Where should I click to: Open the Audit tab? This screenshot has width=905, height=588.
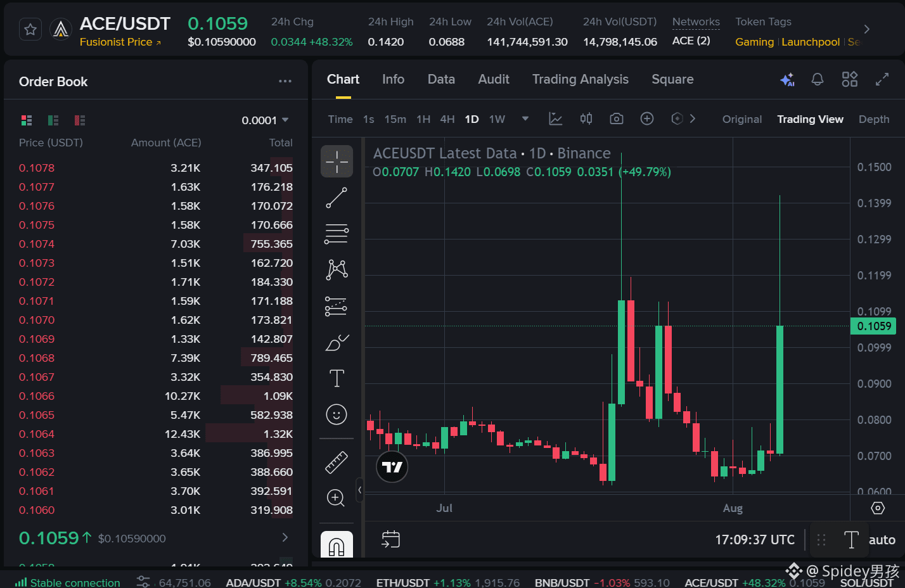tap(494, 79)
